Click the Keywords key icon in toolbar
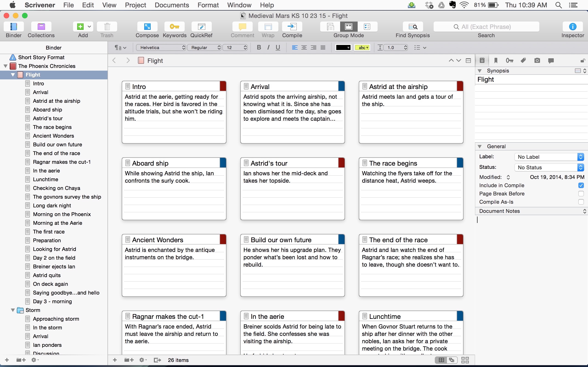 pyautogui.click(x=174, y=27)
